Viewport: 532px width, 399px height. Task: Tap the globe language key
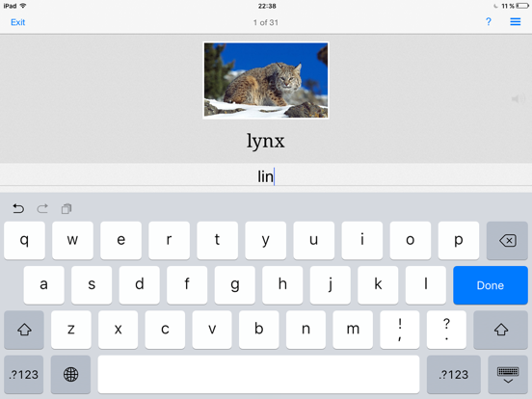tap(70, 375)
